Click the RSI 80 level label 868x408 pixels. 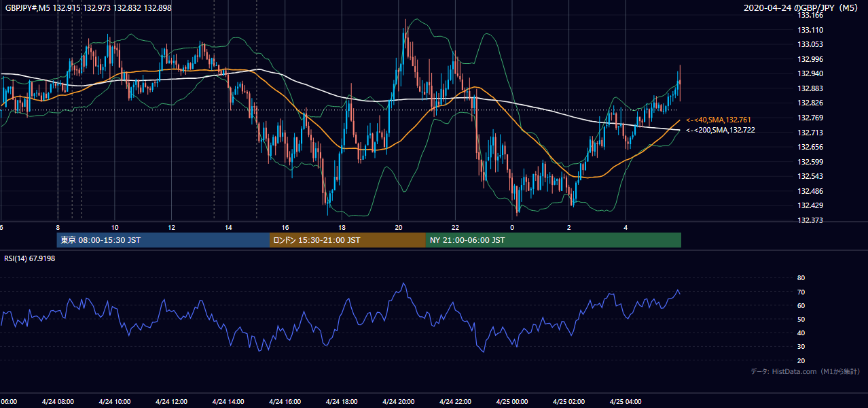pos(801,278)
